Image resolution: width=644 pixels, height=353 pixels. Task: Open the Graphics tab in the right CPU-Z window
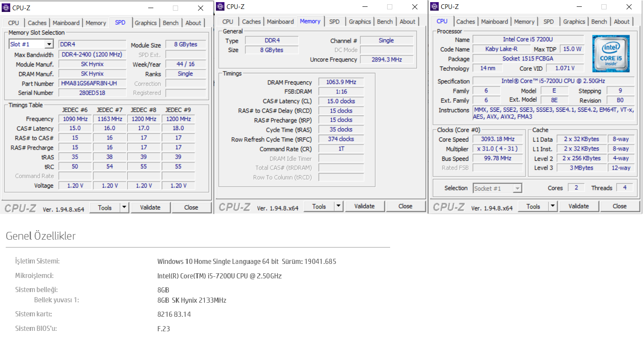pos(574,22)
